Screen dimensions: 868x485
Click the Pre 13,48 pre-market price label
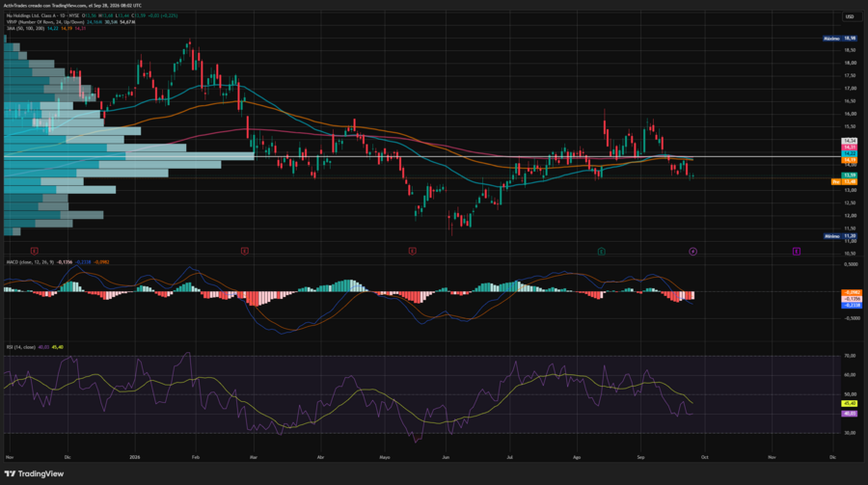[x=844, y=181]
